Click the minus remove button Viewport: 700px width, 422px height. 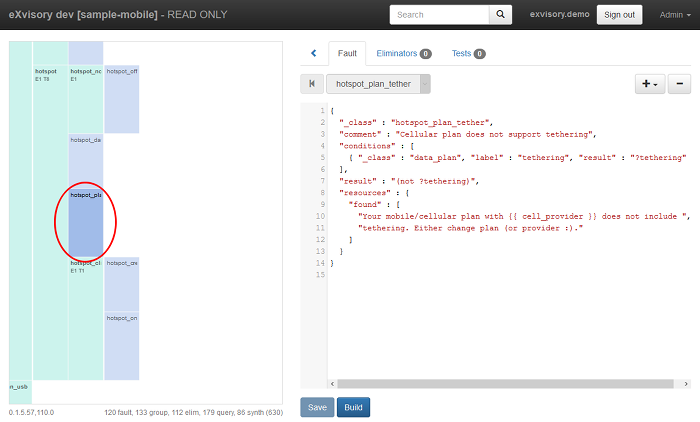[679, 84]
